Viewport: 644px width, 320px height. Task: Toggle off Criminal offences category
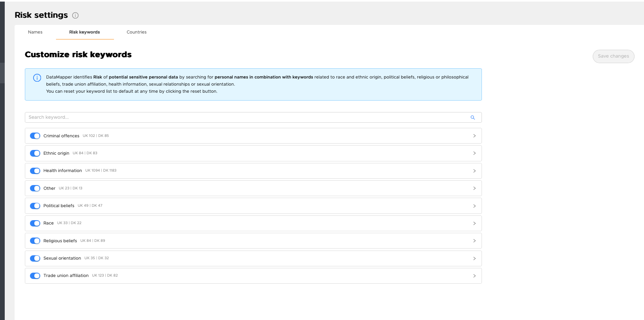35,136
